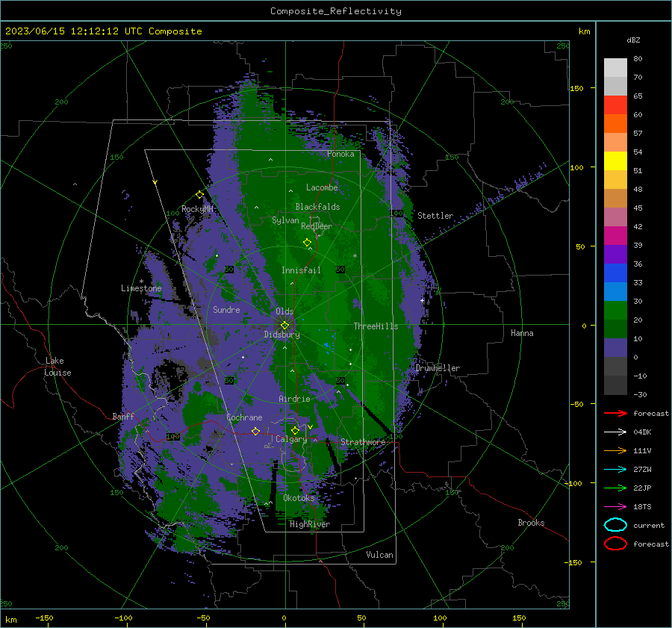This screenshot has width=672, height=628.
Task: Select the violet 36-39 dBZ swatch
Action: click(x=615, y=255)
